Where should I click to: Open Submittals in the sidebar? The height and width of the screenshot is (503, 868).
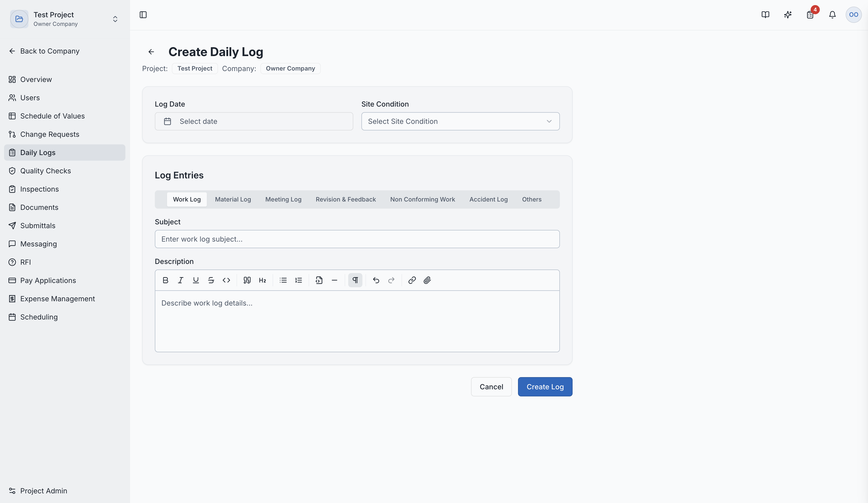64,226
